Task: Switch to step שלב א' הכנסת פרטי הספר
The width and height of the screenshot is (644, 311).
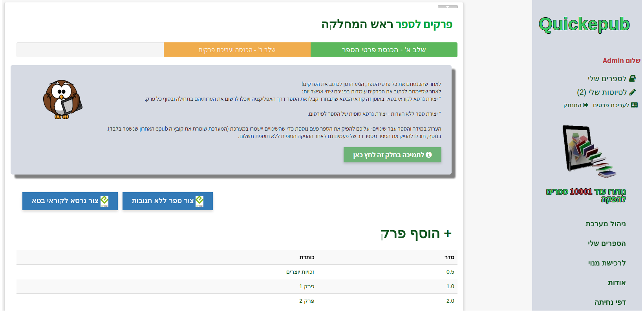Action: coord(384,50)
